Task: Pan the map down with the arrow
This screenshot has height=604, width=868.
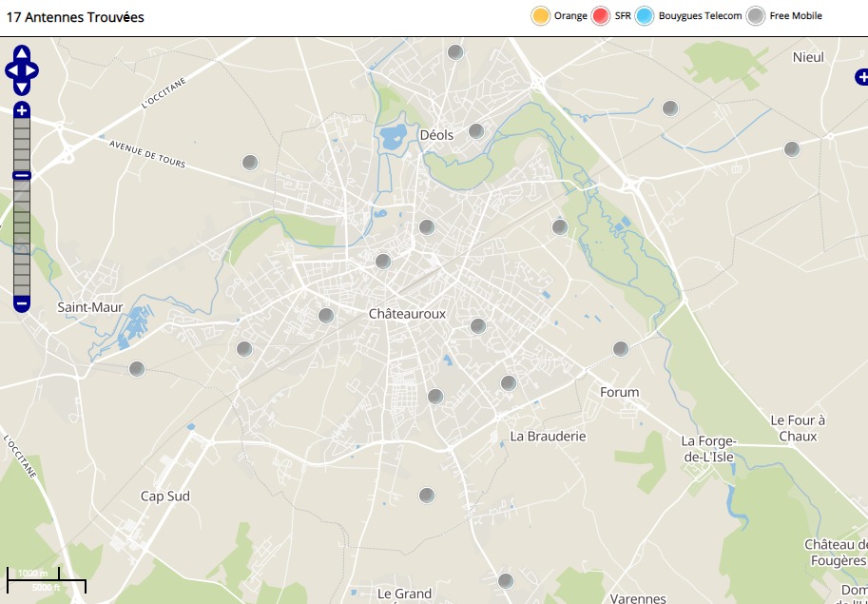Action: pyautogui.click(x=22, y=87)
